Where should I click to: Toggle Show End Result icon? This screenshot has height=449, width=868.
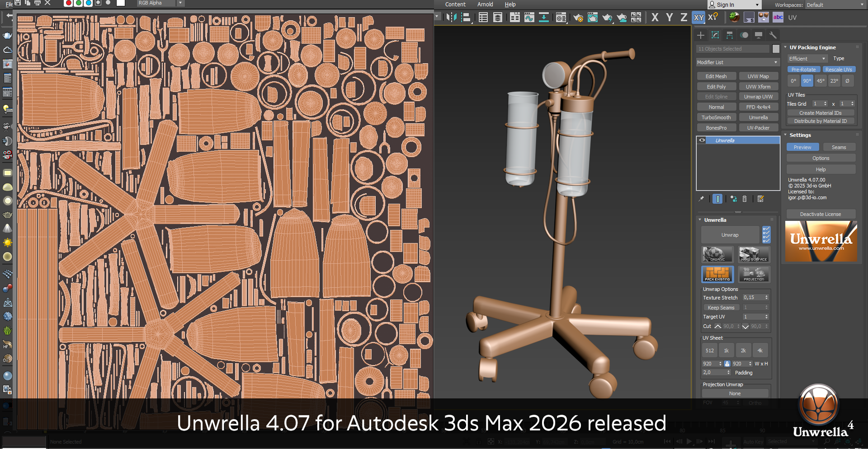click(x=717, y=199)
